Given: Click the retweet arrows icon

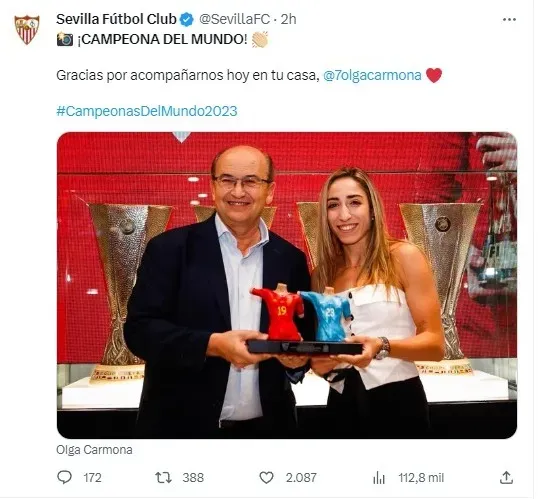Looking at the screenshot, I should coord(163,477).
